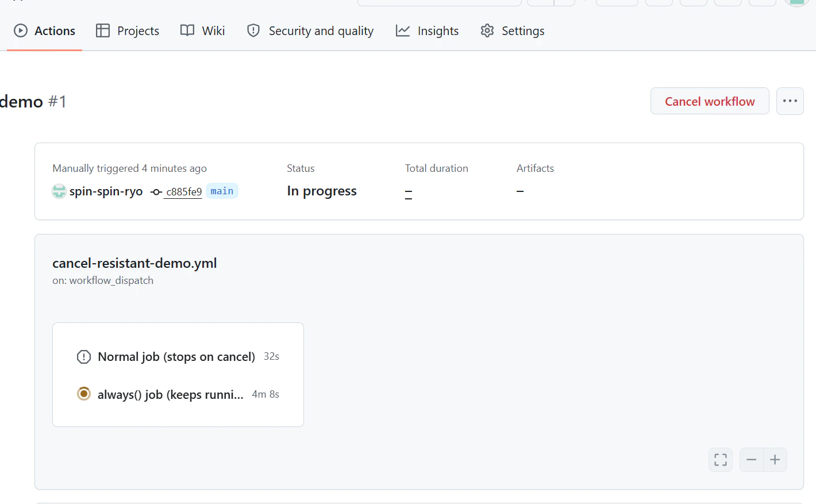
Task: Go to Security and quality tab
Action: coord(310,31)
